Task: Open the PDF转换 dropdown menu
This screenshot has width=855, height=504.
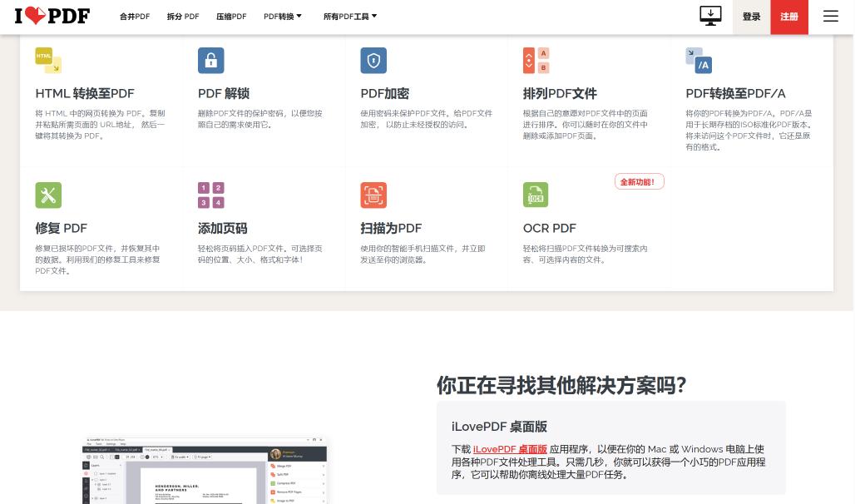Action: (x=283, y=16)
